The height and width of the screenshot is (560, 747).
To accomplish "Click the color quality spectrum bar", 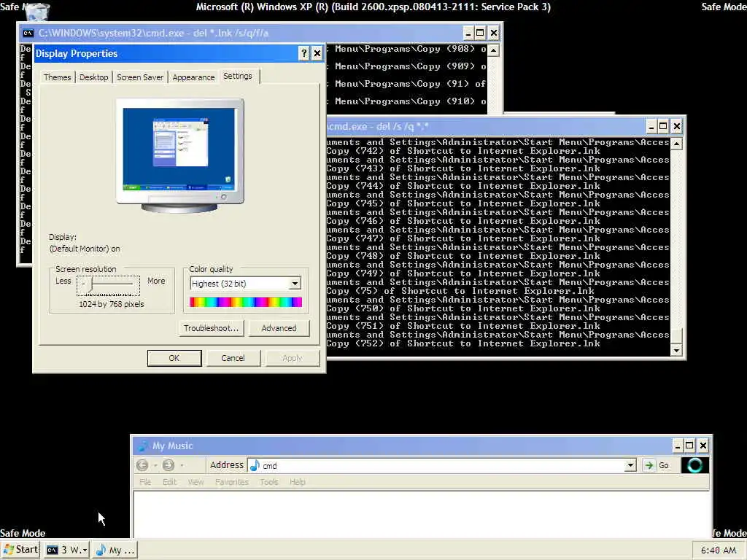I will click(x=246, y=302).
